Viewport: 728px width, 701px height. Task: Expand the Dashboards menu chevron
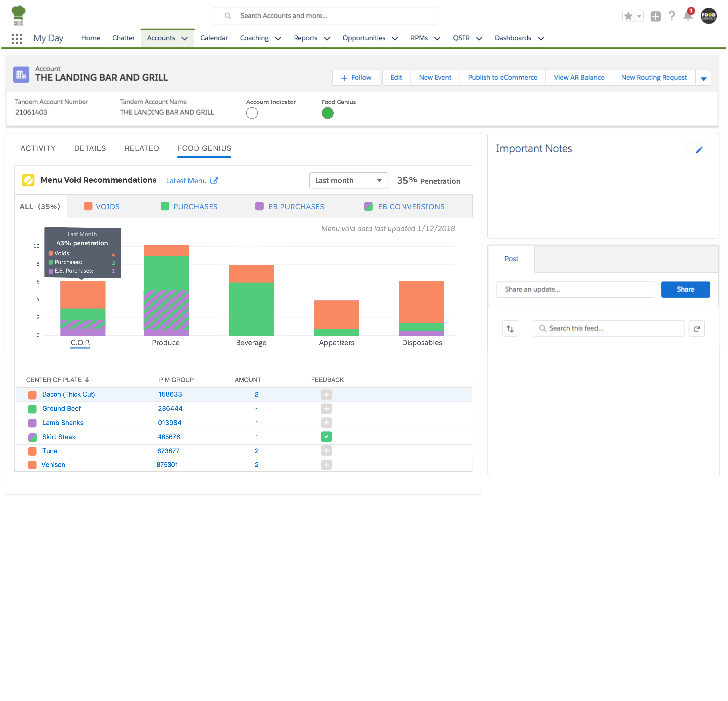541,39
